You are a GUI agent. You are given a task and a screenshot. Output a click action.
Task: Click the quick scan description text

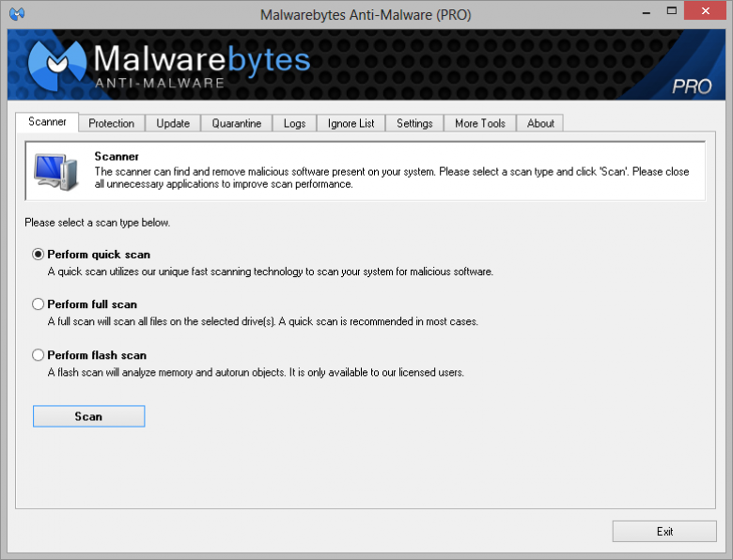tap(271, 272)
